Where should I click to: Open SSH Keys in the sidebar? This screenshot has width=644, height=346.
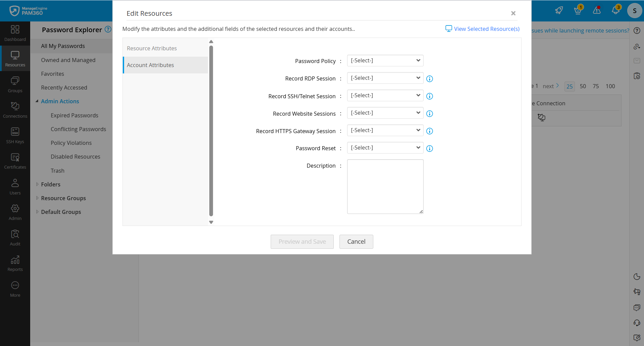(15, 135)
